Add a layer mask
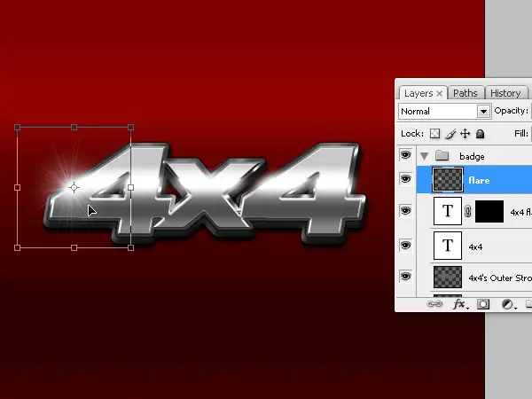532x399 pixels. (x=483, y=304)
